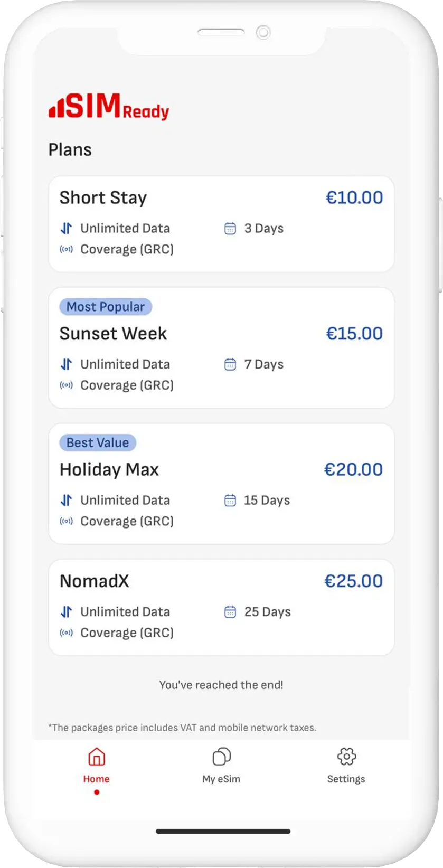This screenshot has width=443, height=868.
Task: Tap the Home house icon
Action: pos(96,757)
